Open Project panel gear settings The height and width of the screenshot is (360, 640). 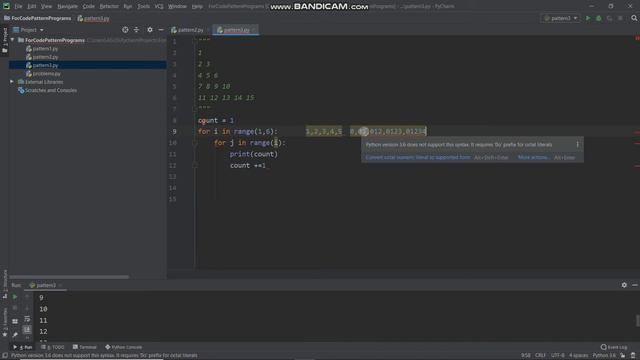[x=150, y=30]
